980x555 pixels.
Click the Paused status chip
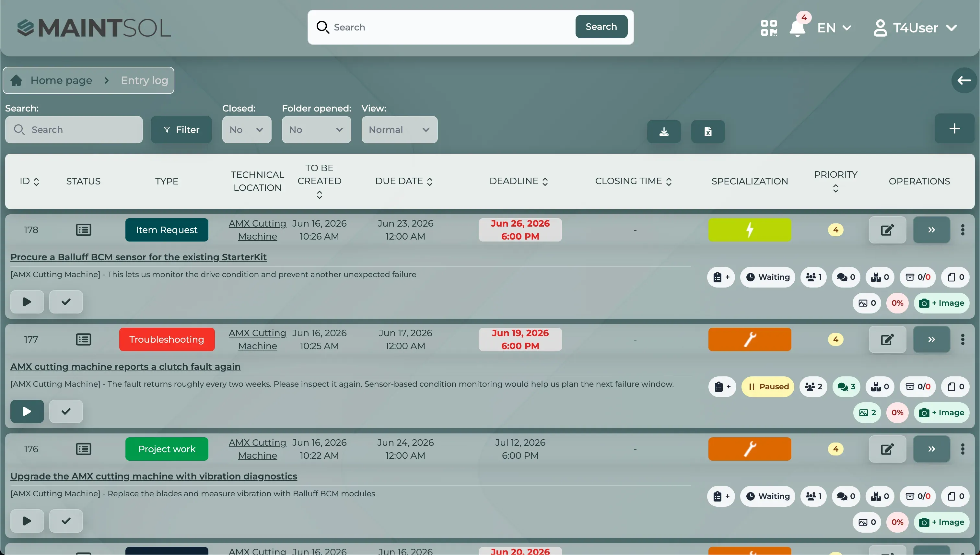pyautogui.click(x=768, y=387)
